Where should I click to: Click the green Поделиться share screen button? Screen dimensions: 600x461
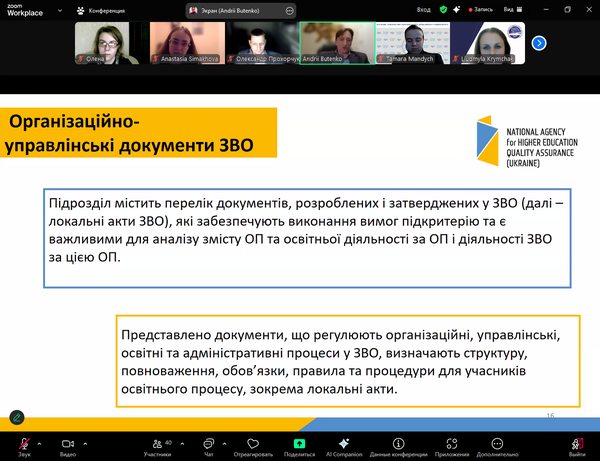coord(299,444)
